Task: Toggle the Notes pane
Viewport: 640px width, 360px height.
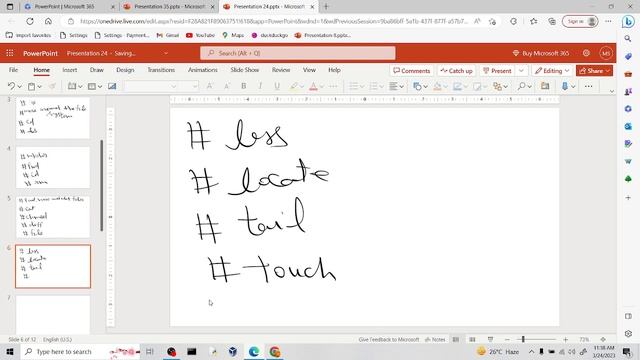Action: pyautogui.click(x=435, y=339)
